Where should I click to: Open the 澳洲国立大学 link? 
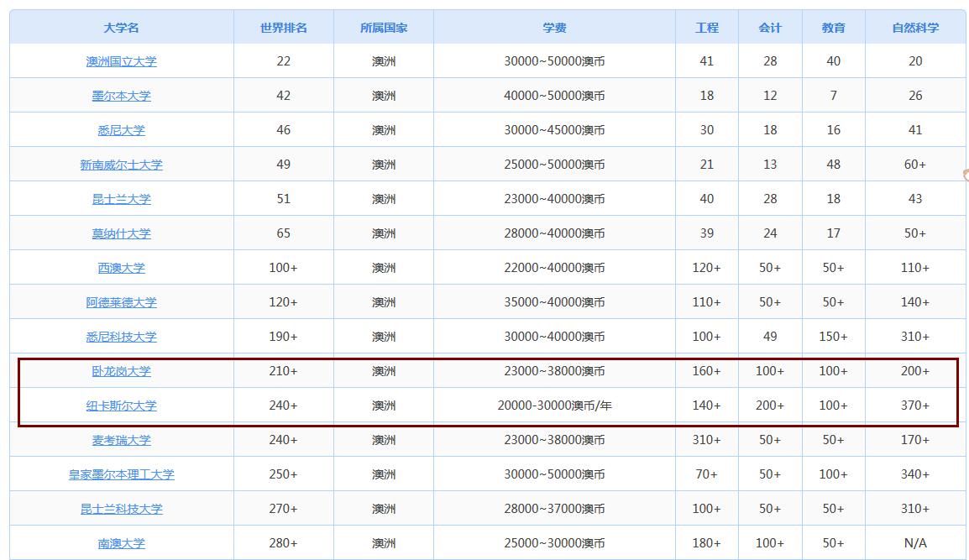(x=121, y=61)
